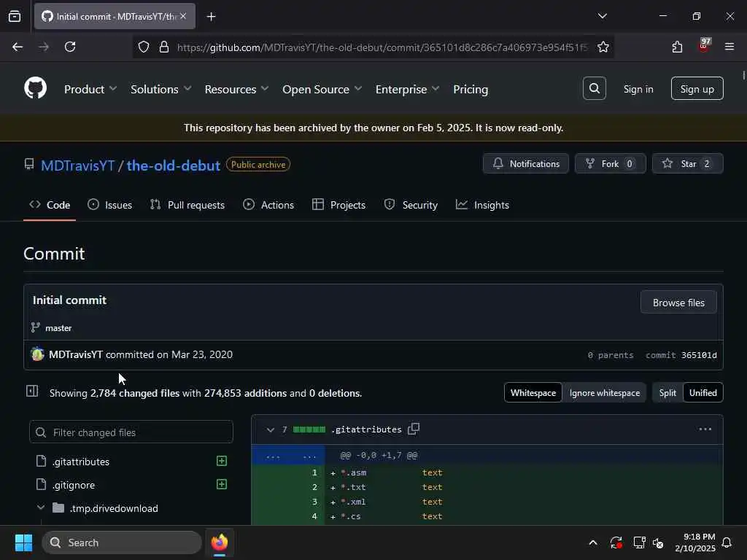Image resolution: width=747 pixels, height=560 pixels.
Task: Expand the Open Source dropdown menu
Action: click(x=322, y=89)
